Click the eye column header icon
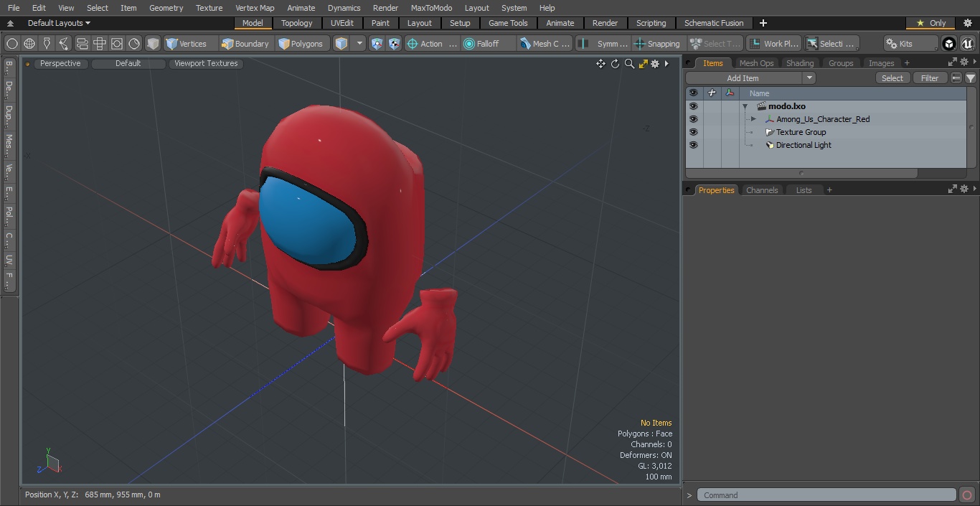The height and width of the screenshot is (506, 980). [693, 93]
